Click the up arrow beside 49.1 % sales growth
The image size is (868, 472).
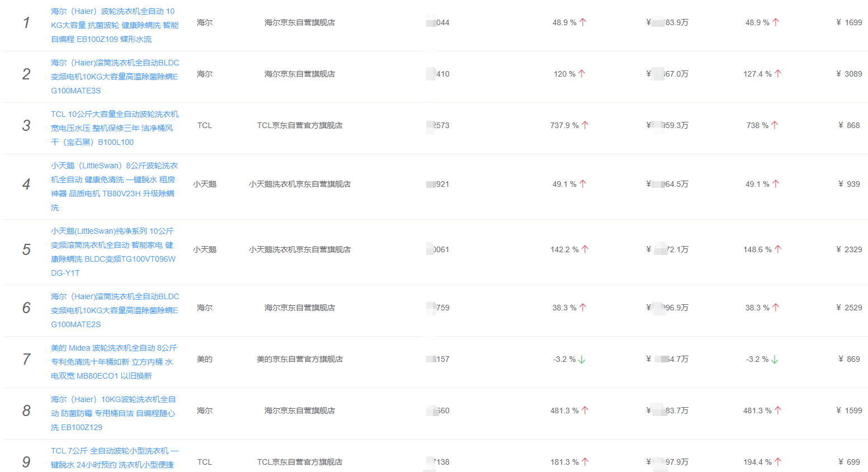pos(583,184)
